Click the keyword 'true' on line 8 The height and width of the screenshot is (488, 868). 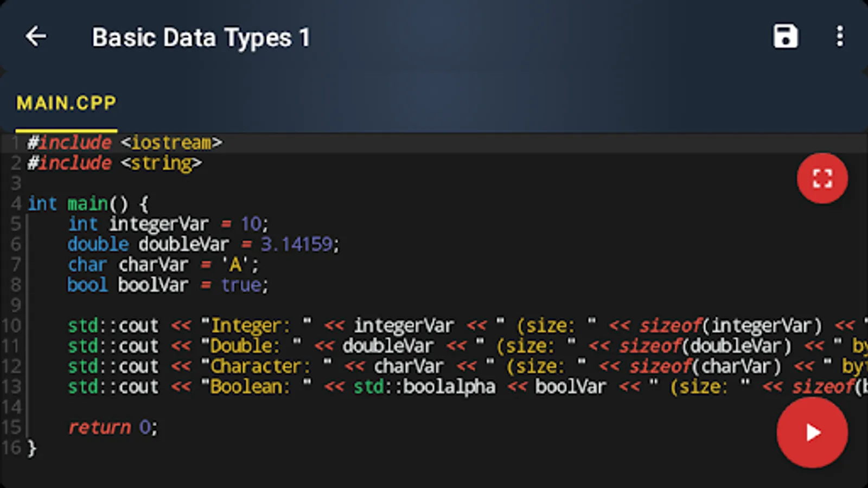tap(241, 285)
